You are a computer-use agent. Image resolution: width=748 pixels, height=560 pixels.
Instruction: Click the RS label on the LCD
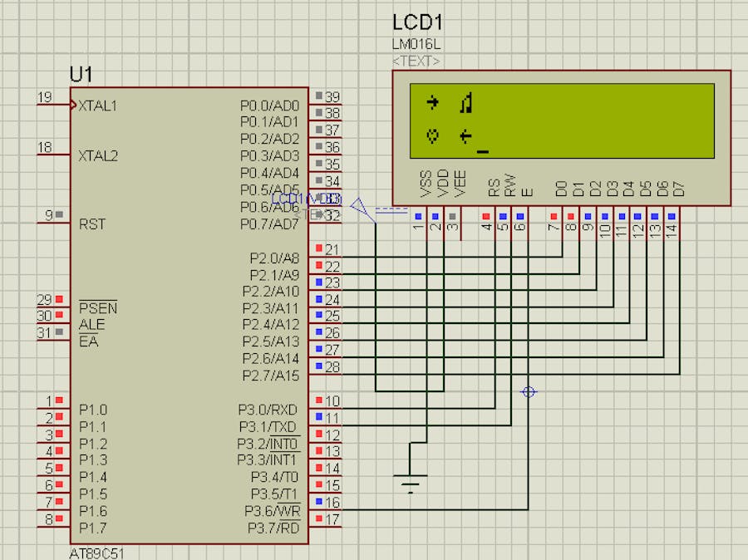pos(494,188)
